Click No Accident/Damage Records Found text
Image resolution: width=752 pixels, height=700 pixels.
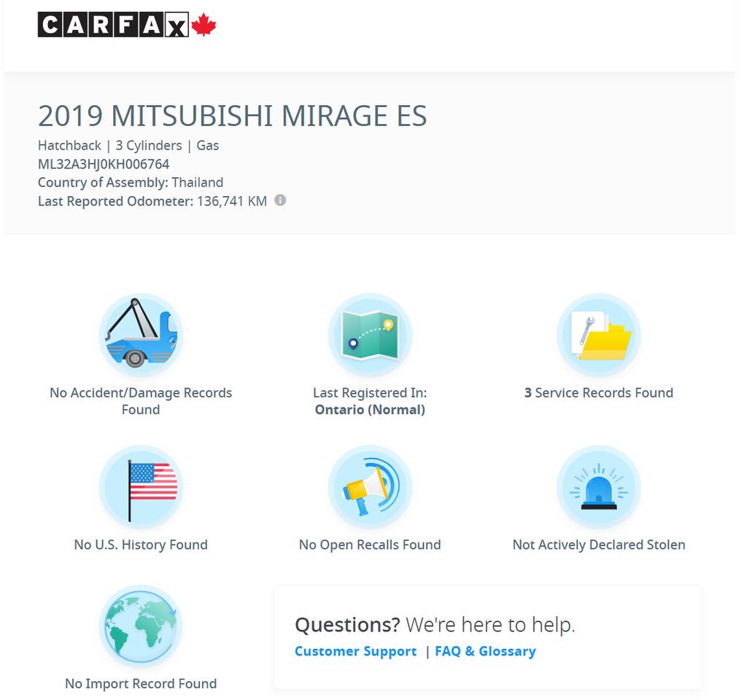tap(141, 401)
